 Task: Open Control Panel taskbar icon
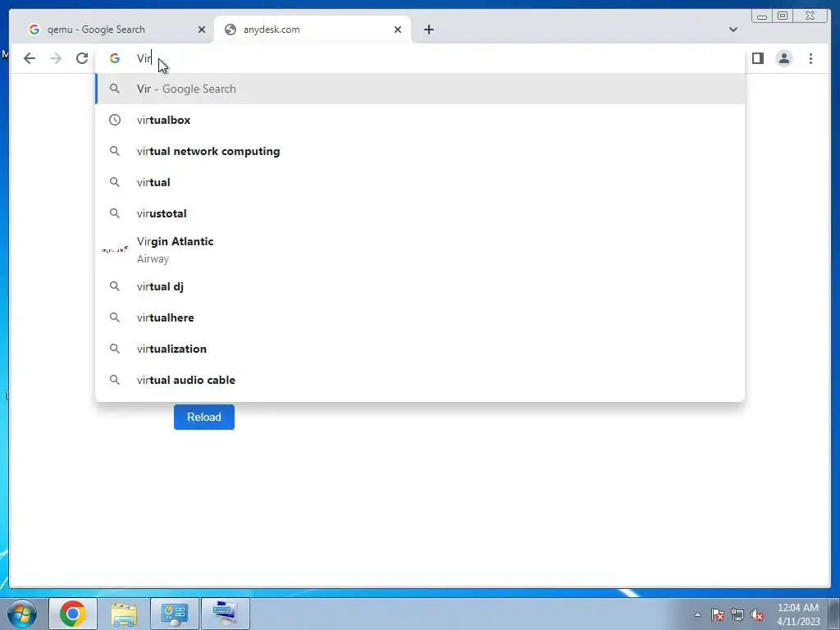[x=175, y=614]
